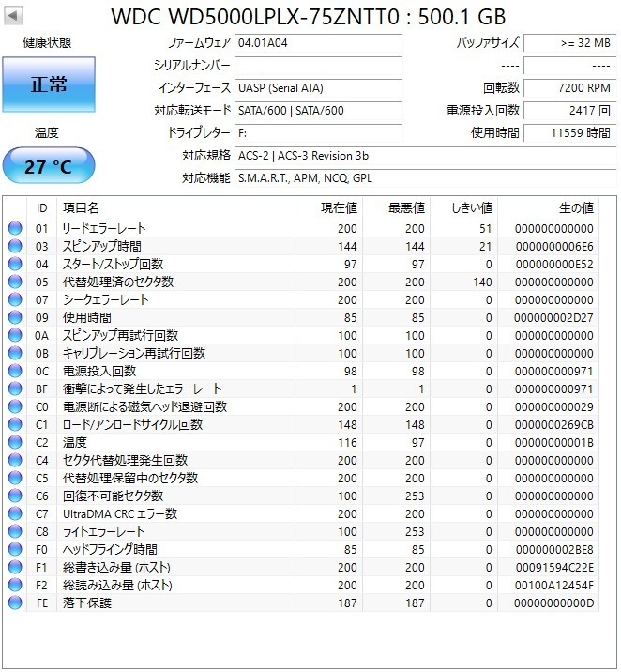The image size is (621, 672).
Task: Click raw value 00091594C22E
Action: click(554, 568)
